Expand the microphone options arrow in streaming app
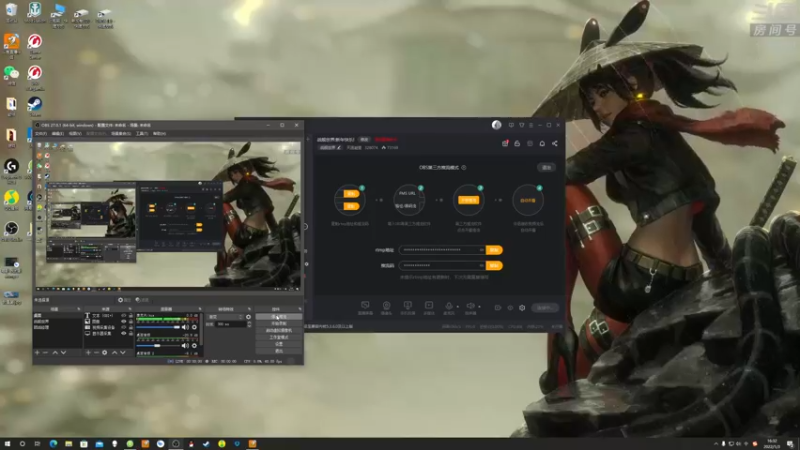 pyautogui.click(x=457, y=307)
